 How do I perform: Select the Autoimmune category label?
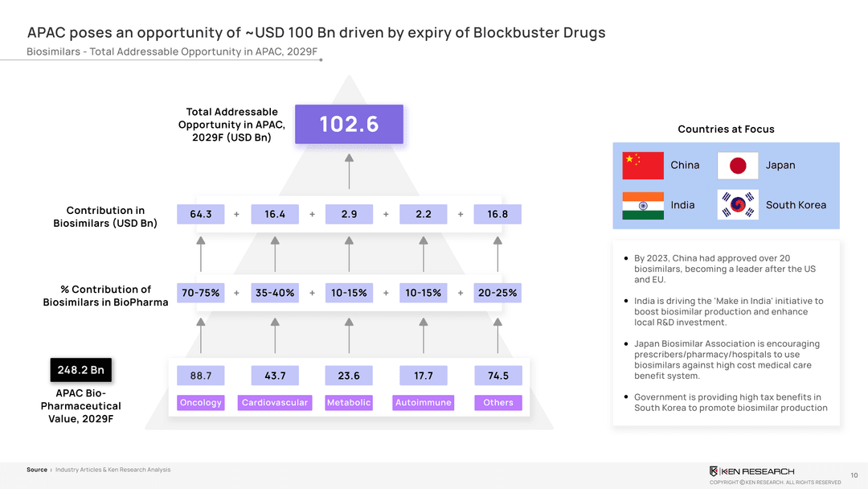tap(424, 403)
